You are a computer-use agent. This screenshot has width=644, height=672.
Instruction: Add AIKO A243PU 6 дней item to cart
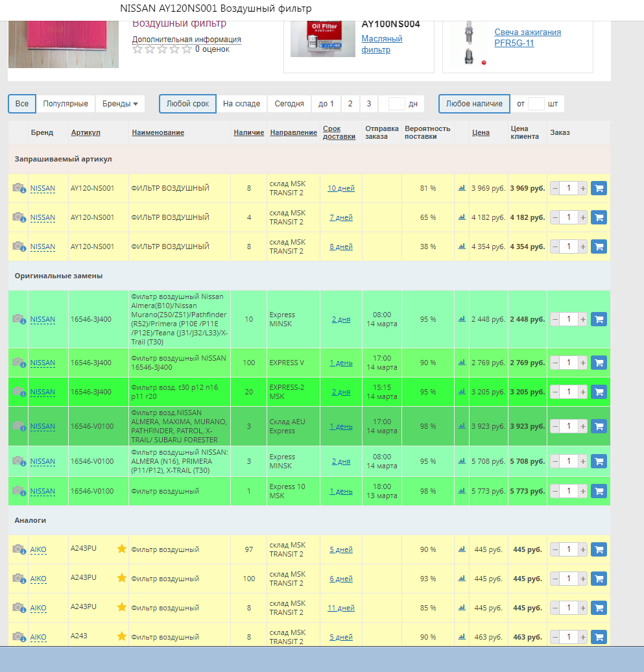click(x=599, y=579)
